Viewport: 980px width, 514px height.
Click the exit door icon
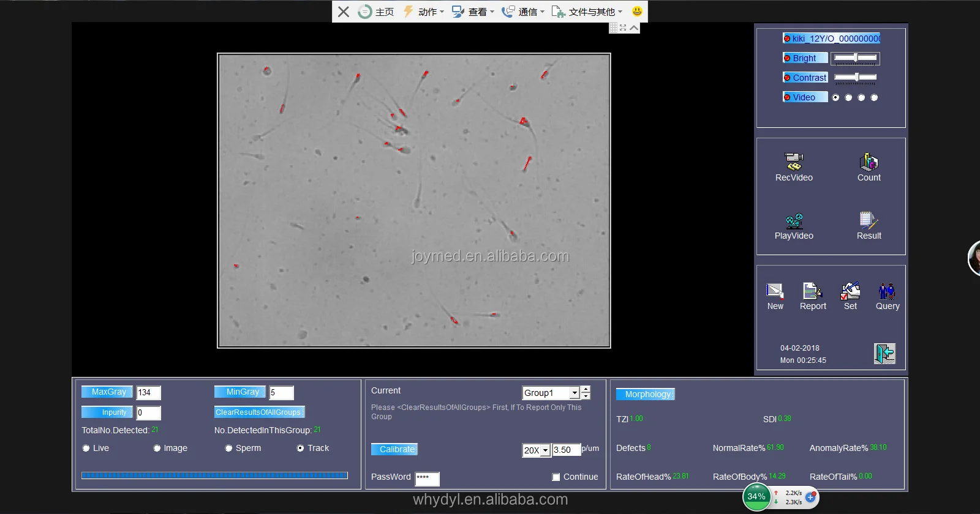pyautogui.click(x=884, y=354)
